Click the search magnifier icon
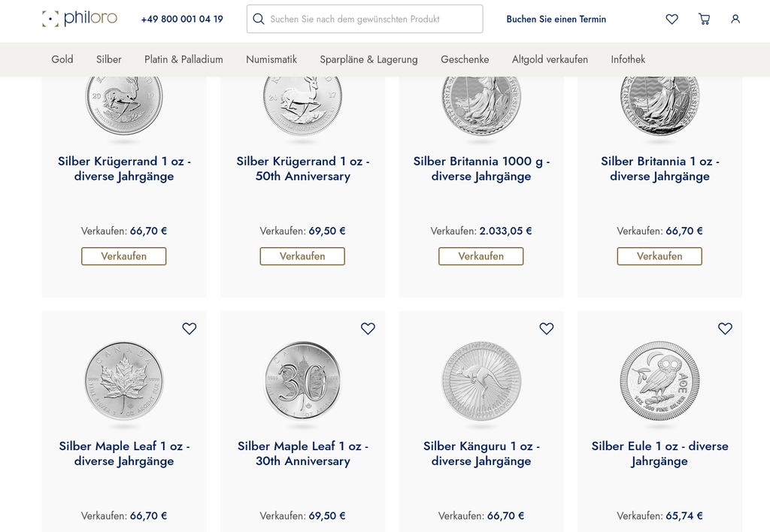This screenshot has width=770, height=532. click(x=259, y=19)
